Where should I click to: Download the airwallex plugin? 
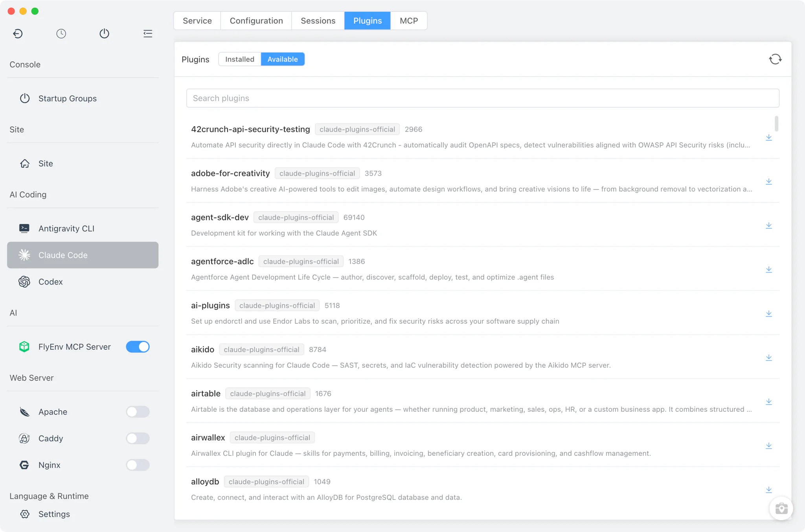(x=769, y=445)
